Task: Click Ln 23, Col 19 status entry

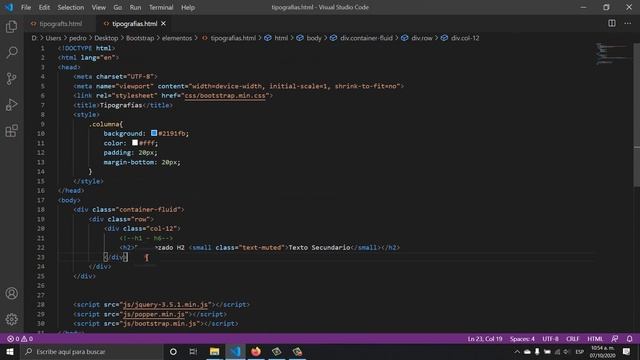Action: tap(485, 339)
